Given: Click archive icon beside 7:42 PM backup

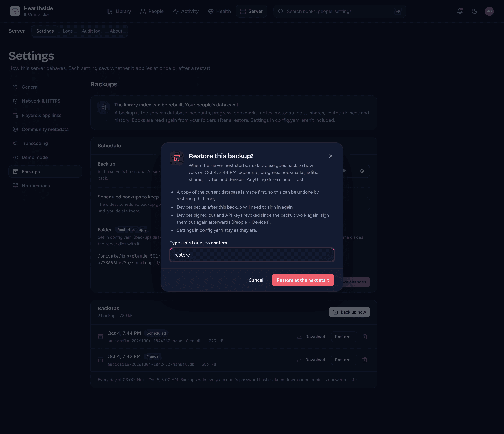Looking at the screenshot, I should click(100, 360).
